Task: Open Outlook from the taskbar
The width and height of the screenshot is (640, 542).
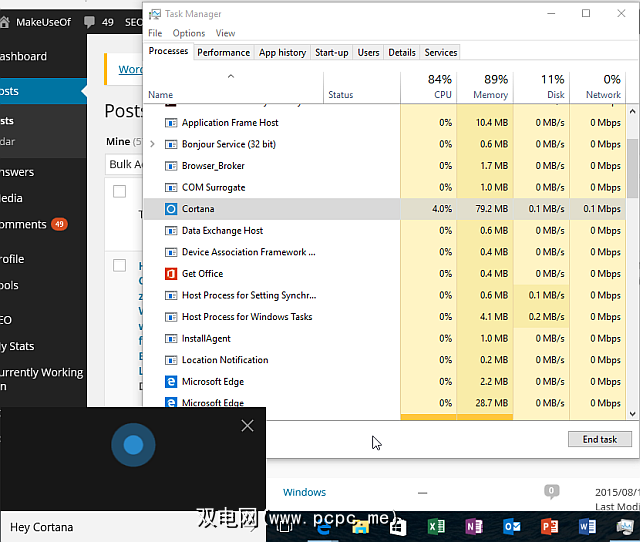Action: coord(511,526)
